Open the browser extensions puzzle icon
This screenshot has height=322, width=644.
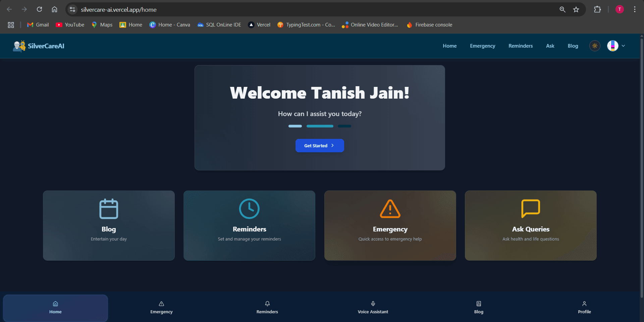[597, 9]
